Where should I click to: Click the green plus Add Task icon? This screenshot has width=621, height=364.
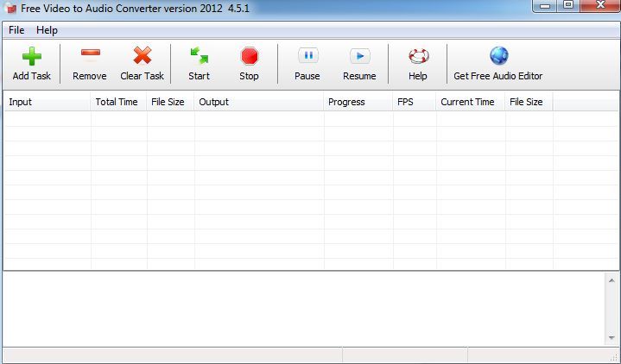[32, 56]
